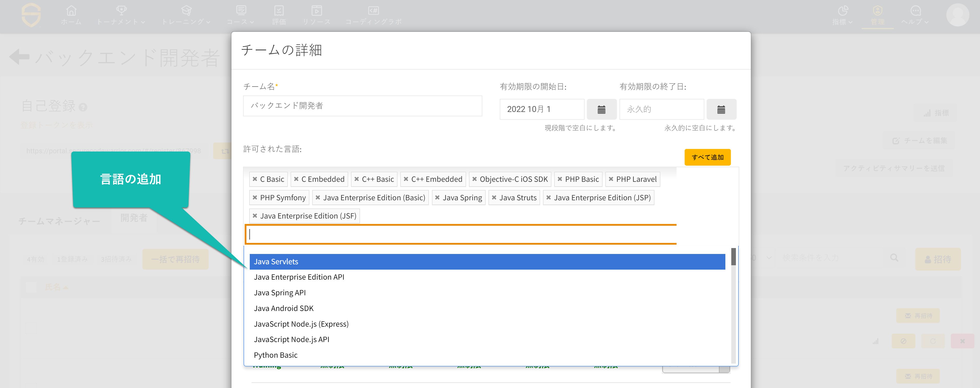The image size is (980, 388).
Task: Remove Java Enterprise Edition (JSP) tag
Action: (x=549, y=198)
